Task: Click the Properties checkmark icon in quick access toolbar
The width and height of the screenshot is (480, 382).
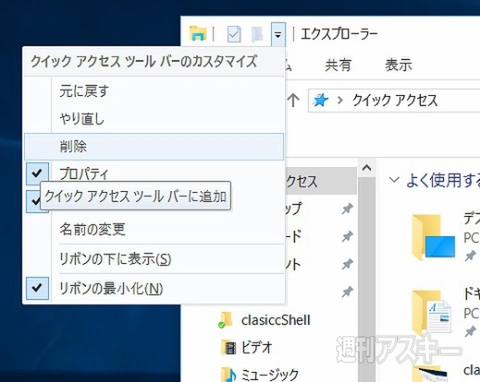Action: [234, 34]
